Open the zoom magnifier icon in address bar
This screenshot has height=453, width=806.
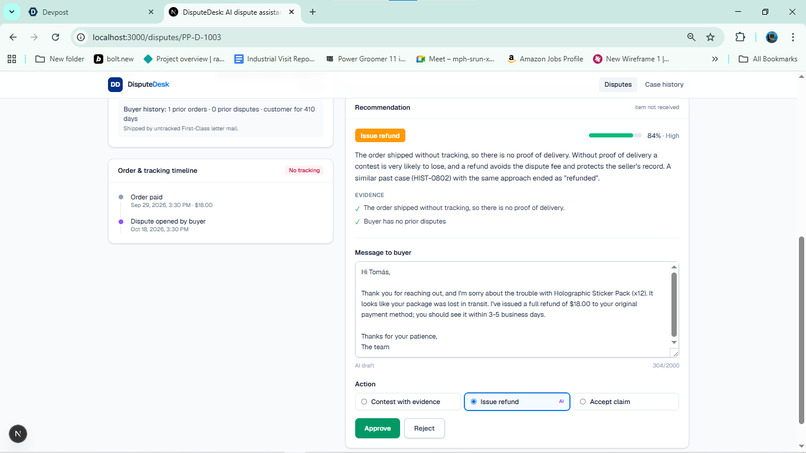pos(691,37)
